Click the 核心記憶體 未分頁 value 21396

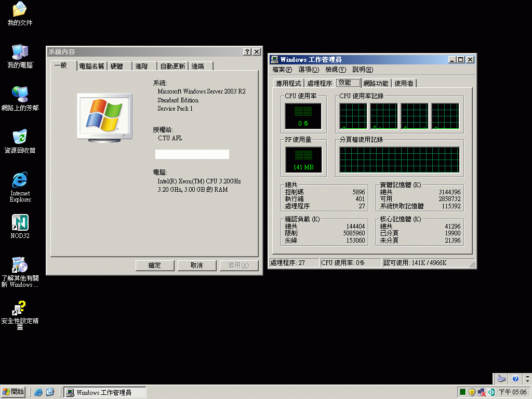point(453,240)
